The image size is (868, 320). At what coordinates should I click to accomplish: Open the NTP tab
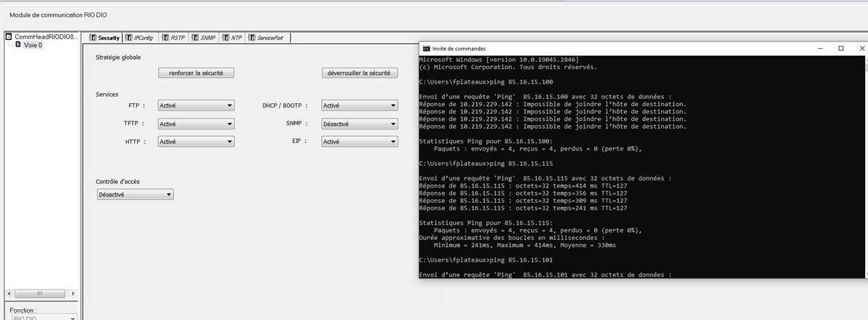(x=232, y=38)
